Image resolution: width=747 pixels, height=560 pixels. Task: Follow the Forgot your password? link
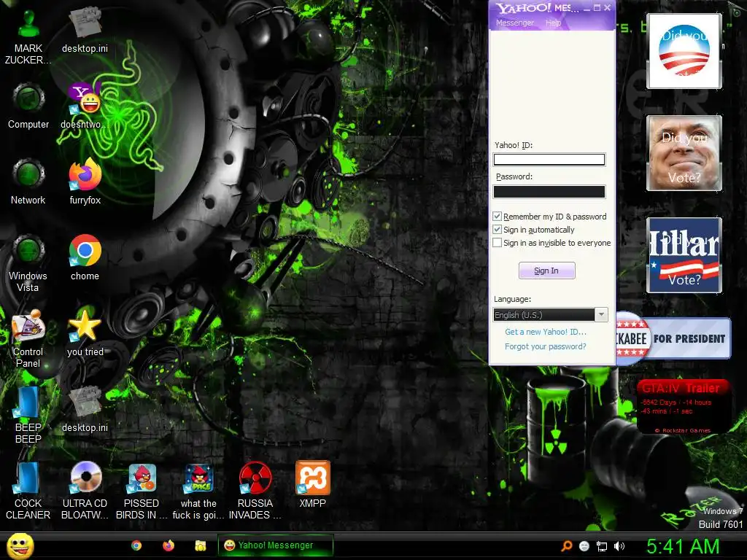point(546,346)
